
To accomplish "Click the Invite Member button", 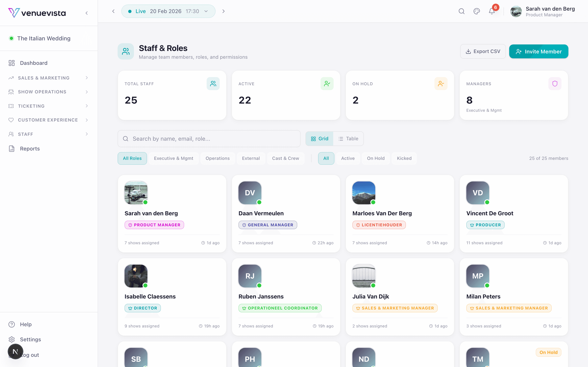I will coord(539,51).
